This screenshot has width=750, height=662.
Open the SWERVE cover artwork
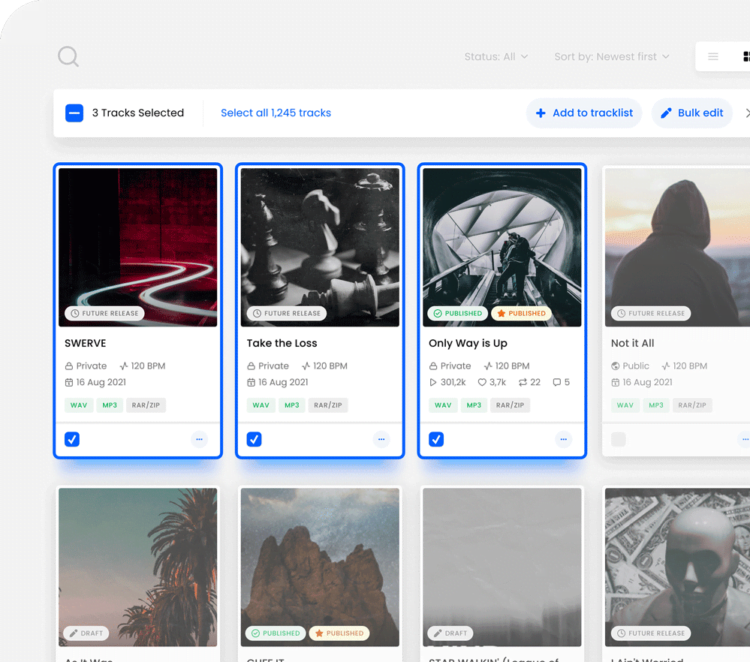138,247
